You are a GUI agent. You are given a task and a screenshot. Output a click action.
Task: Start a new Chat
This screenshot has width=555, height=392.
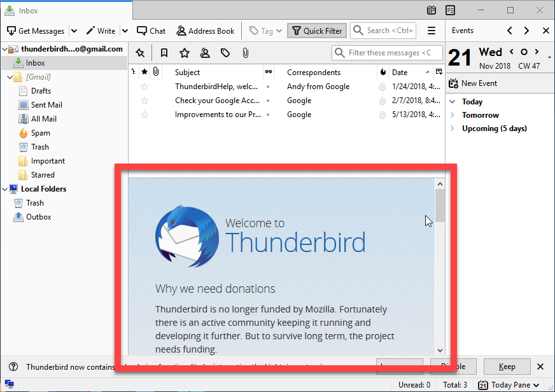[151, 30]
